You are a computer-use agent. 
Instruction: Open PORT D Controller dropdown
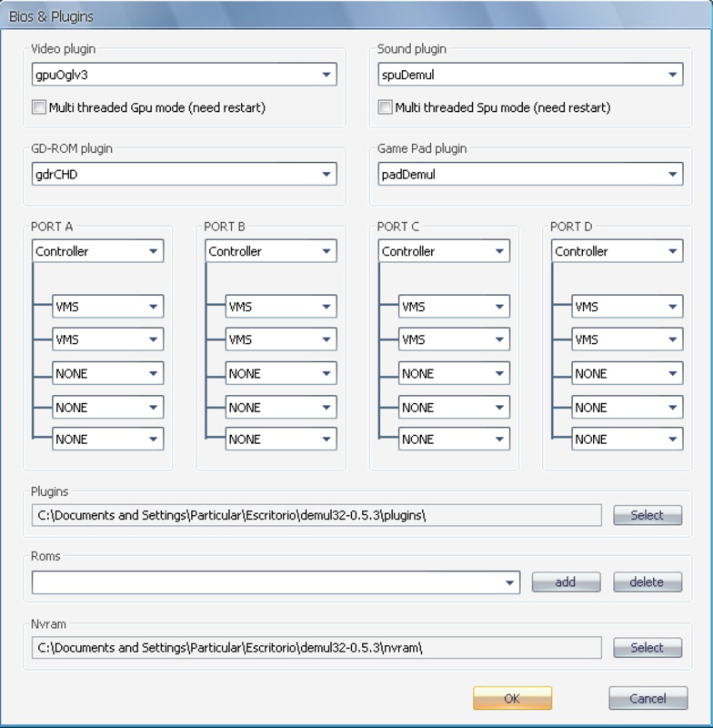coord(617,251)
